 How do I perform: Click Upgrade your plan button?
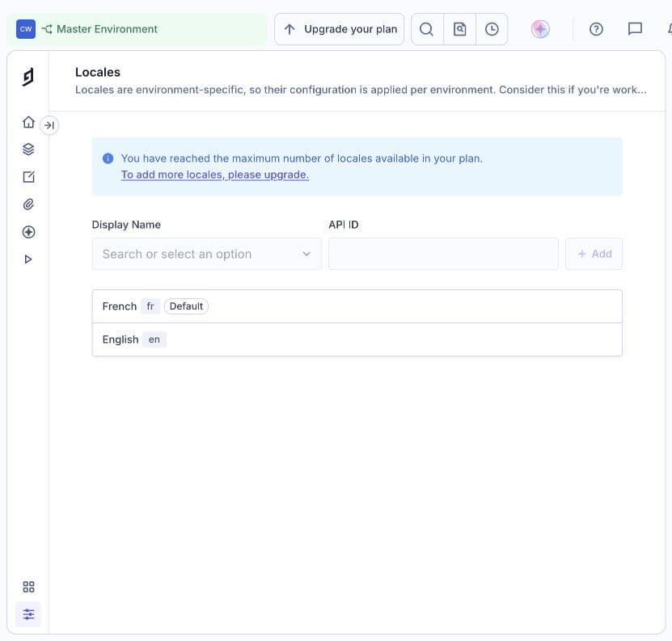(340, 29)
